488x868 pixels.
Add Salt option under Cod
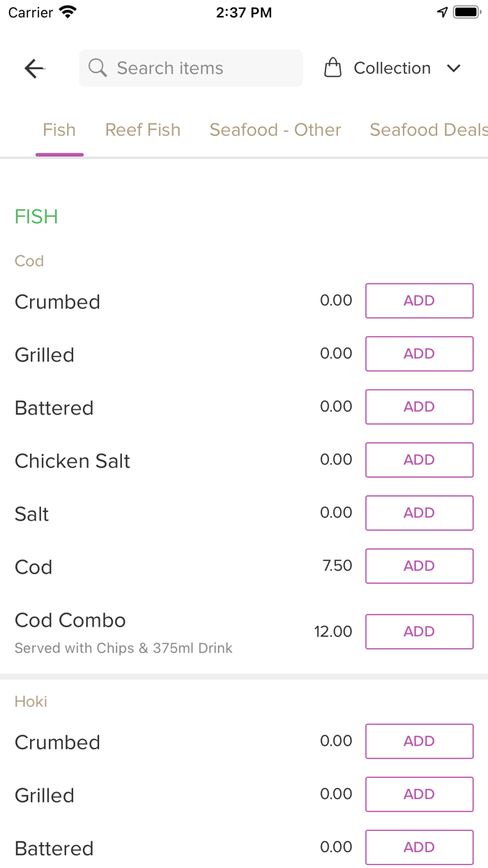[419, 513]
